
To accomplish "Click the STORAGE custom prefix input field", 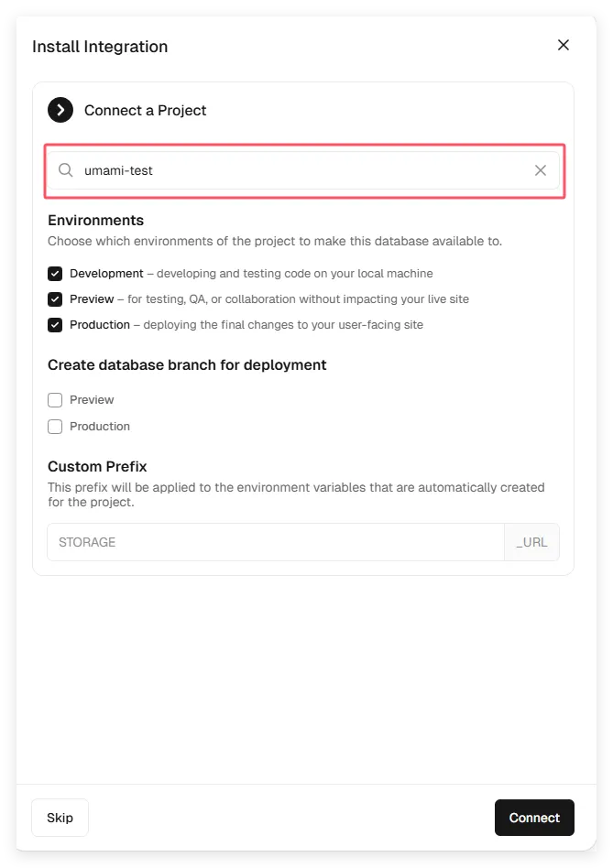I will [x=275, y=542].
